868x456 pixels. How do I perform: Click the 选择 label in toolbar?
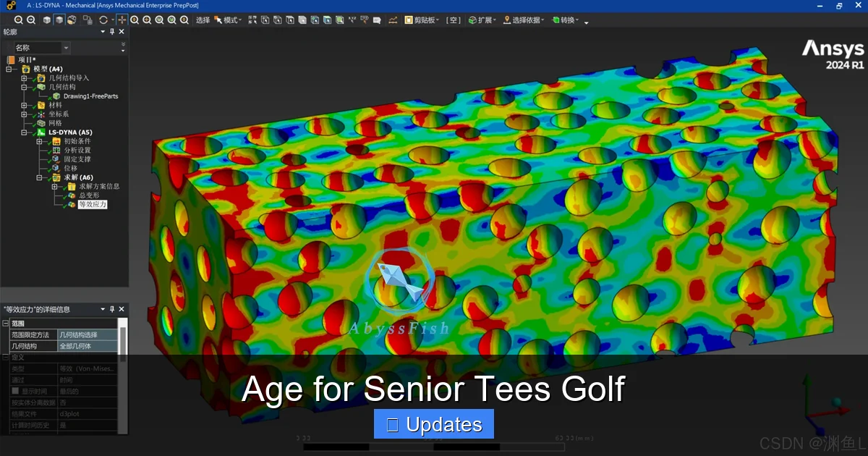point(203,20)
